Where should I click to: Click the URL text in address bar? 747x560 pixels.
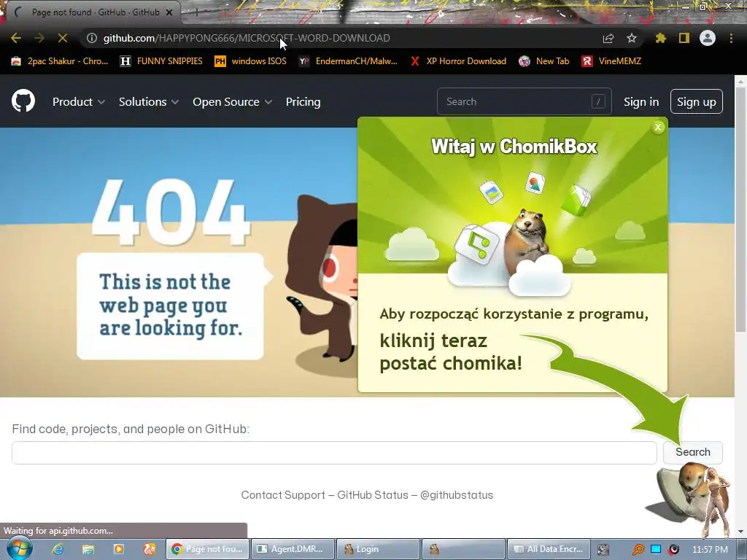tap(247, 38)
